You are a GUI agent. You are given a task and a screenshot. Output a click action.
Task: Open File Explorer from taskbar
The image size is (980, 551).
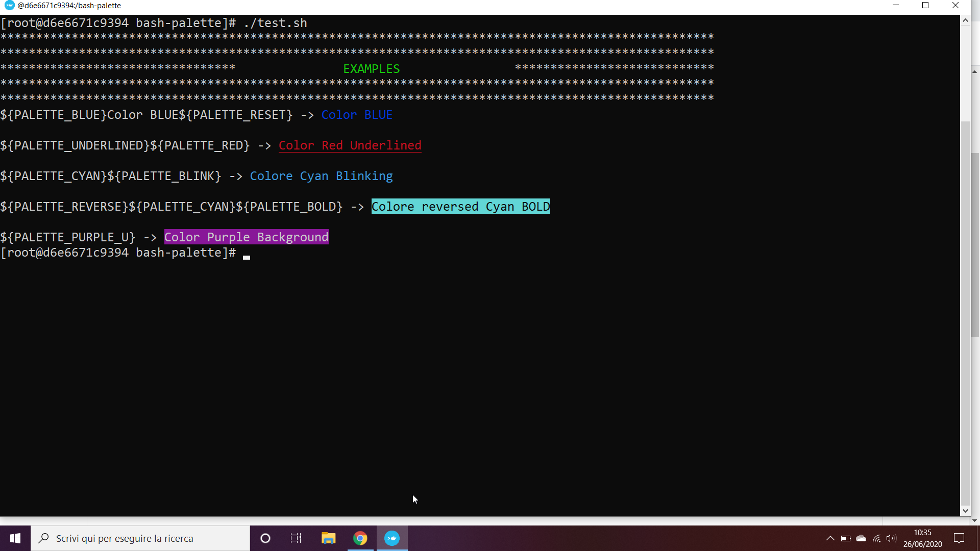[x=328, y=538]
